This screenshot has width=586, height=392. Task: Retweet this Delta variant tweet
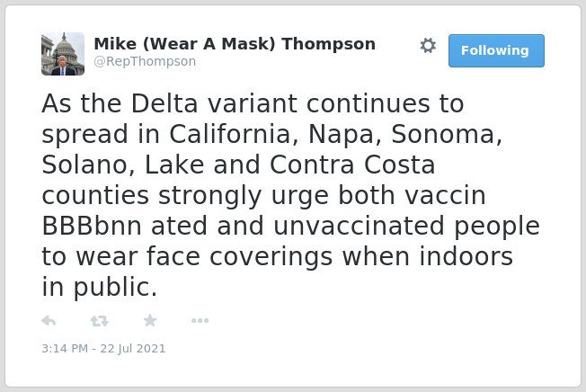100,321
